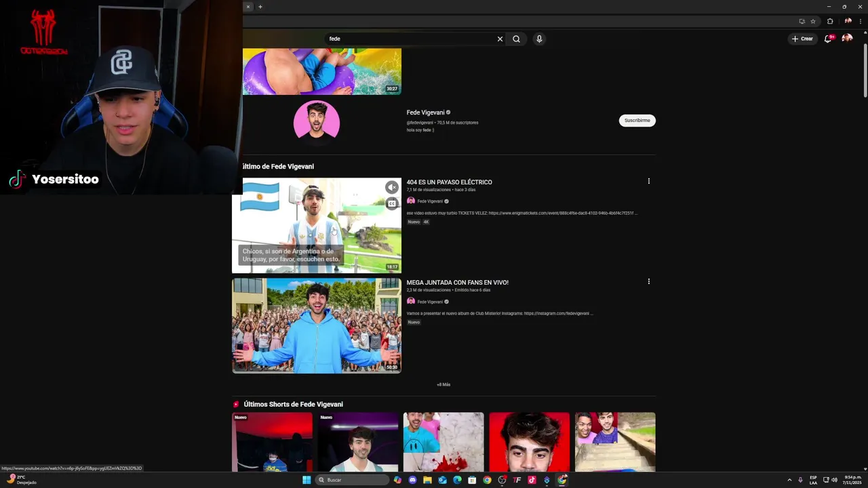Click channel name under 404 ES UN PAYASO video

(430, 201)
